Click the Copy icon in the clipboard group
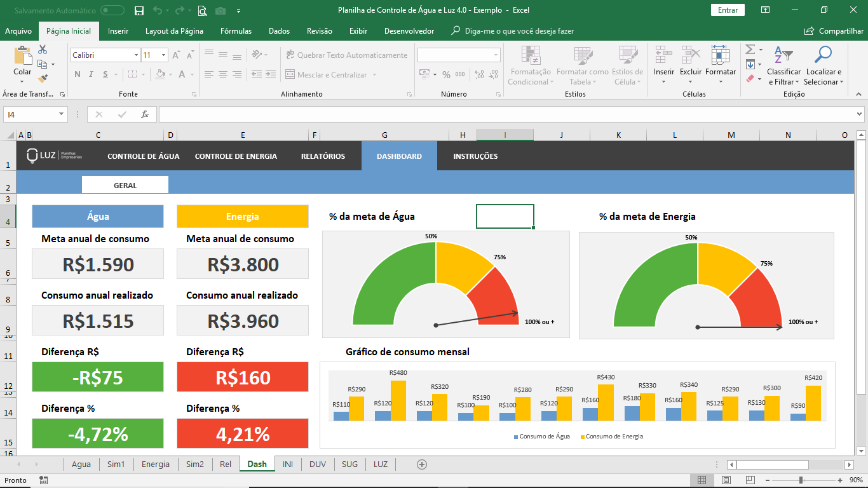868x488 pixels. [x=43, y=64]
